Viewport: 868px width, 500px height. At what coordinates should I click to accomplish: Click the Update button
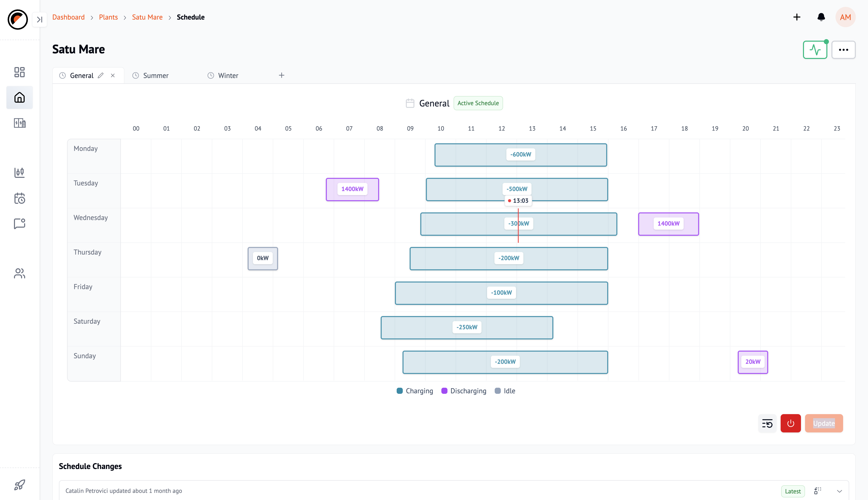tap(824, 424)
